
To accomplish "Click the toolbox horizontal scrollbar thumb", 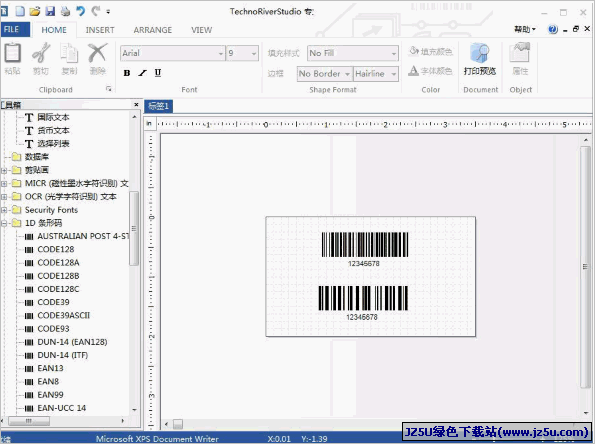I will click(x=29, y=421).
